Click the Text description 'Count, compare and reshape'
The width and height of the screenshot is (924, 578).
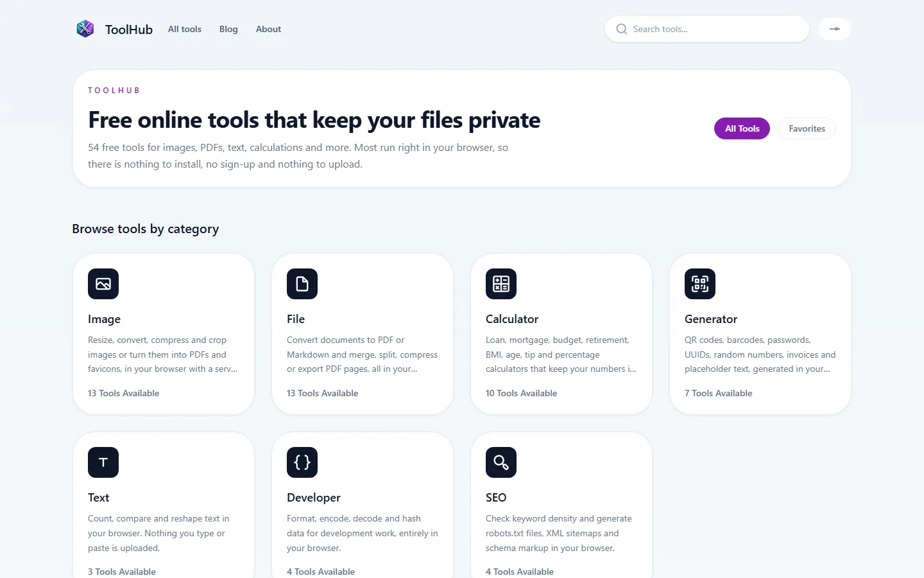[x=158, y=533]
